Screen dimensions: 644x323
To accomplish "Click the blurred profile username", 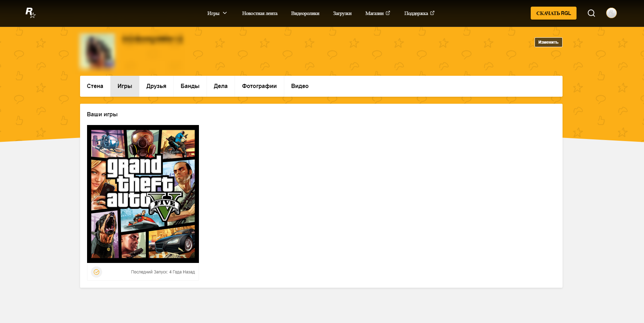I will click(x=152, y=39).
